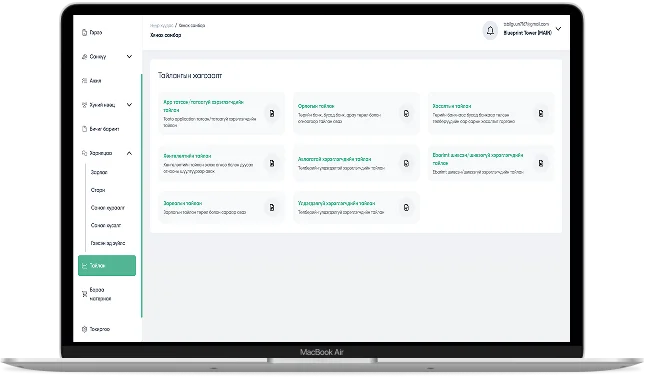
Task: Open the Бараа материал cart icon
Action: (84, 294)
